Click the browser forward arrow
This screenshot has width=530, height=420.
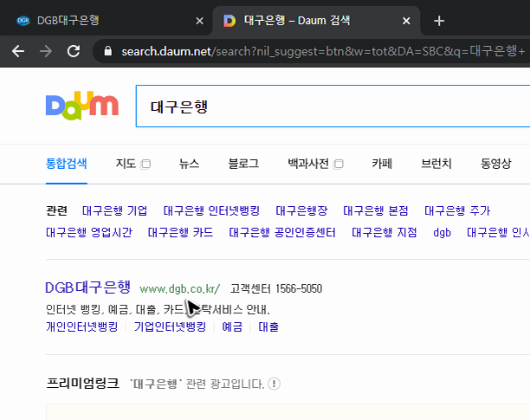(46, 51)
